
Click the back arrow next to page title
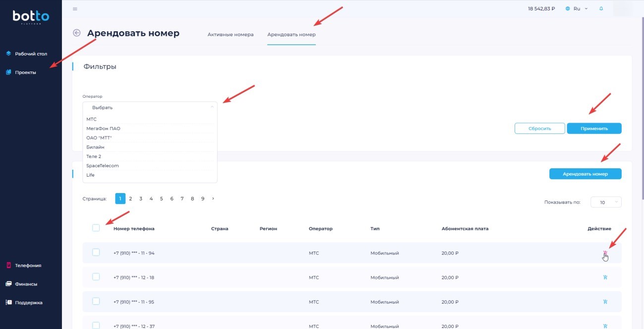(x=77, y=33)
